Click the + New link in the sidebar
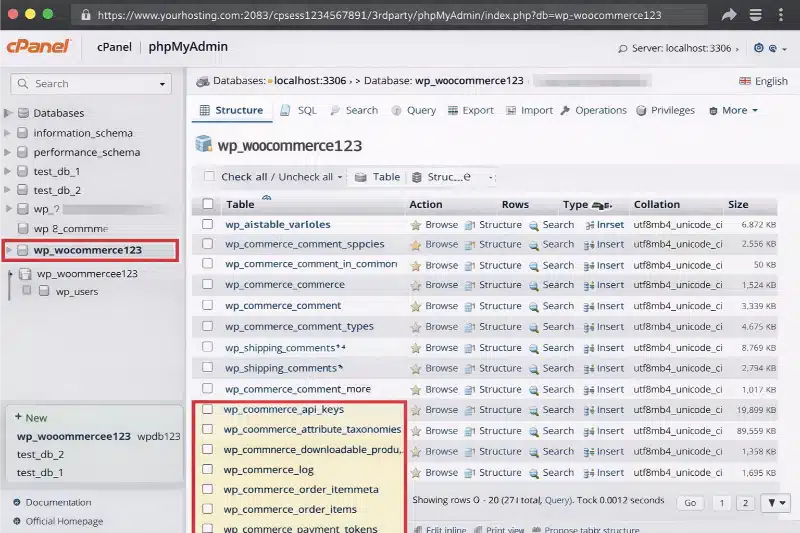 pos(31,418)
